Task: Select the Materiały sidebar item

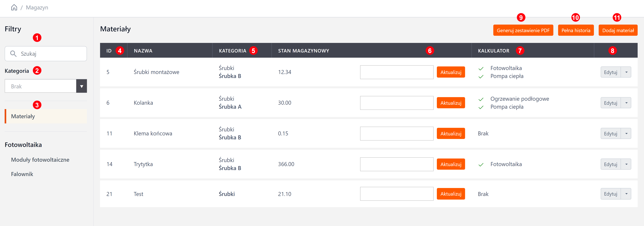Action: click(23, 116)
